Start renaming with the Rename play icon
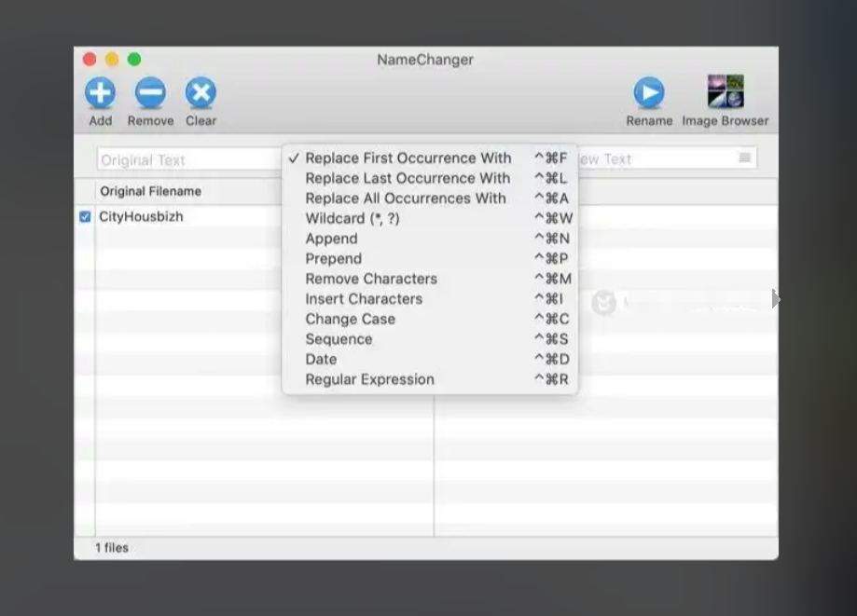The image size is (857, 616). (649, 92)
